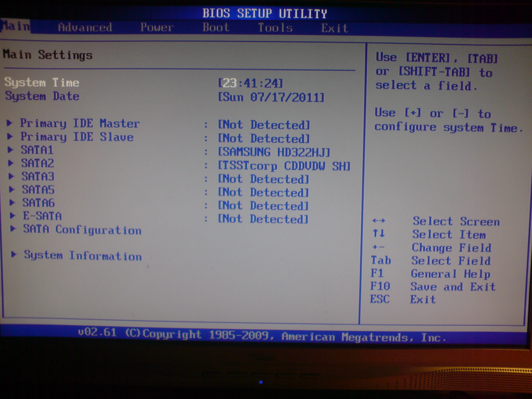Image resolution: width=532 pixels, height=399 pixels.
Task: Click the Select Item key hint
Action: click(x=449, y=235)
